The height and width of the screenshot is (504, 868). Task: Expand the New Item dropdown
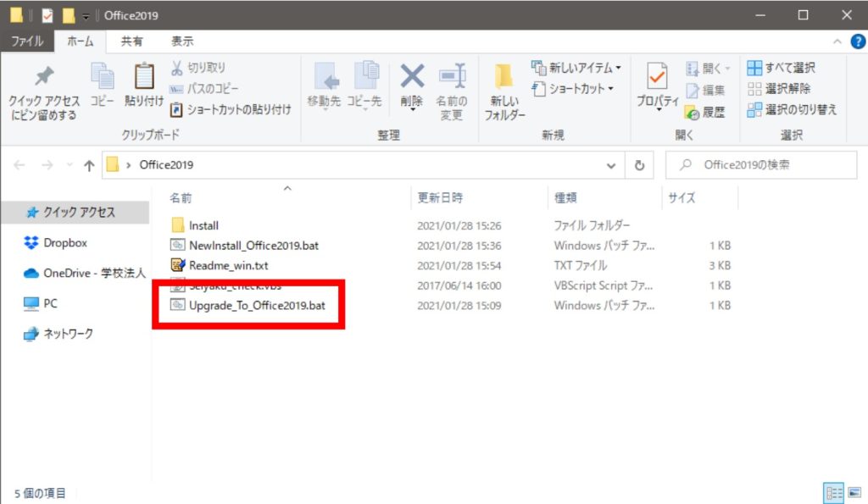click(x=618, y=68)
